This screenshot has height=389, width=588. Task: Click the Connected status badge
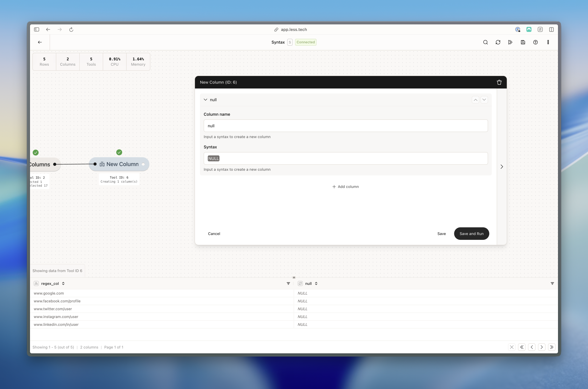[306, 42]
